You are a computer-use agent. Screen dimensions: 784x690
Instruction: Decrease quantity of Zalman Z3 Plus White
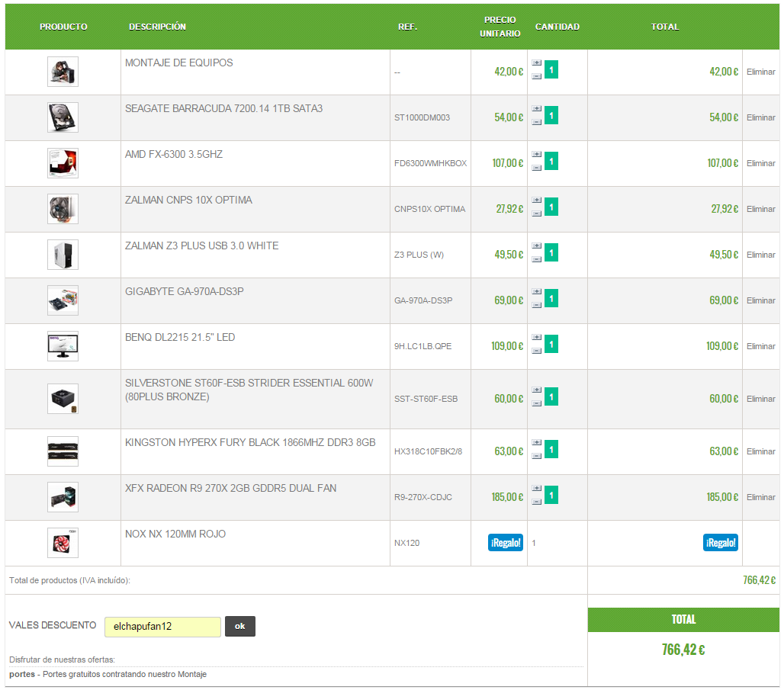pos(536,259)
